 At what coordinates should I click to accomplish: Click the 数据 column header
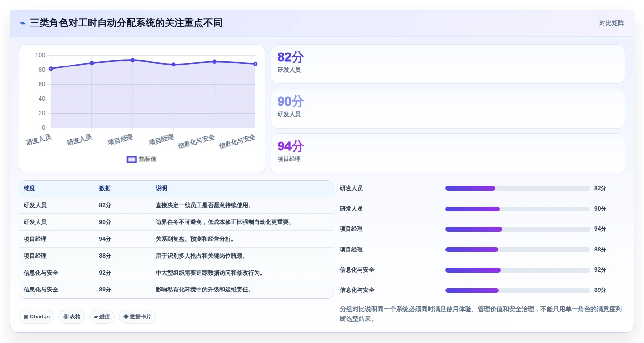click(x=105, y=189)
